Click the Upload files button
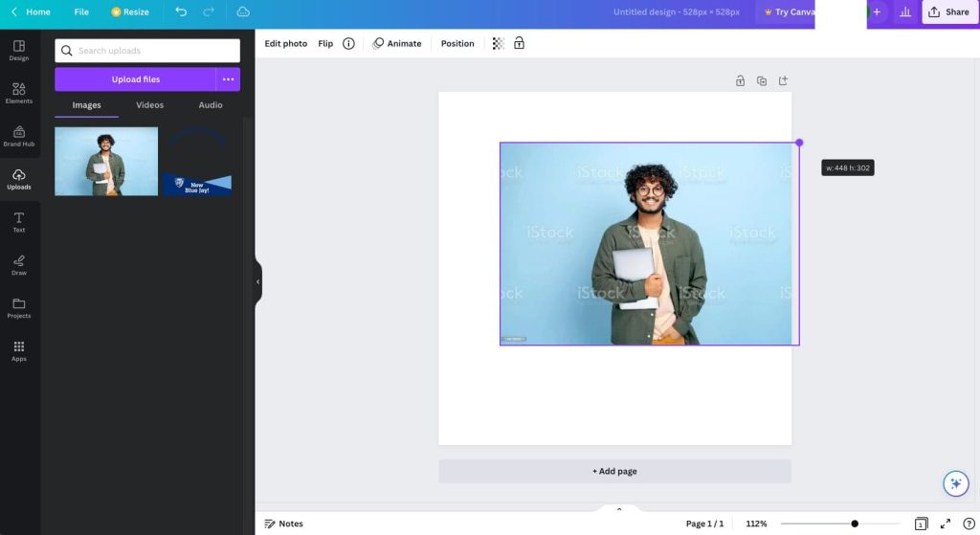 (136, 79)
